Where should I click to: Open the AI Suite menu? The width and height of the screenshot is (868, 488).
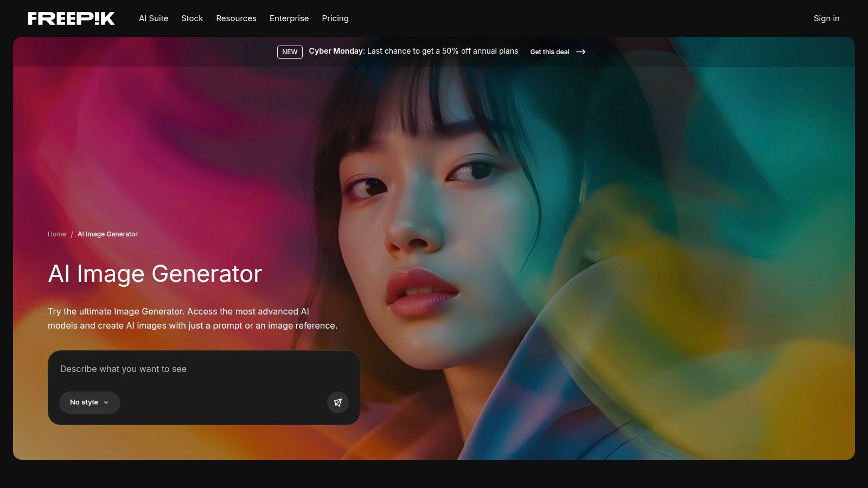pyautogui.click(x=154, y=18)
